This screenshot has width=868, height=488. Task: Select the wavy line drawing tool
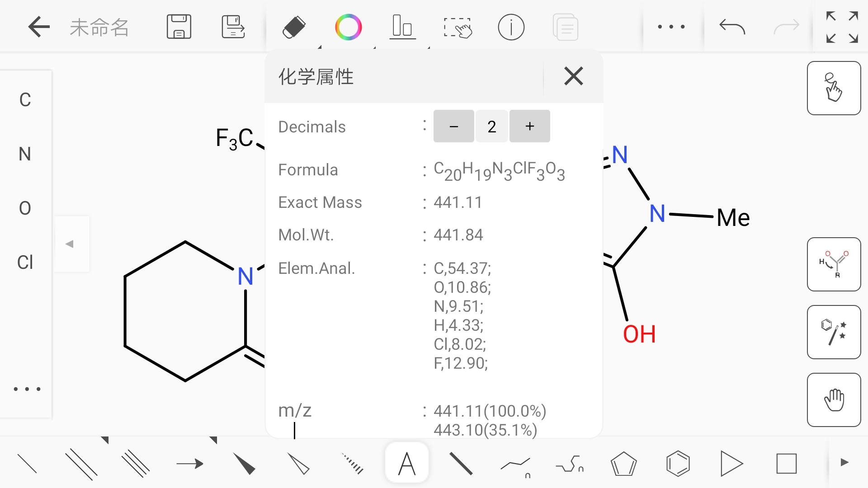[x=569, y=464]
